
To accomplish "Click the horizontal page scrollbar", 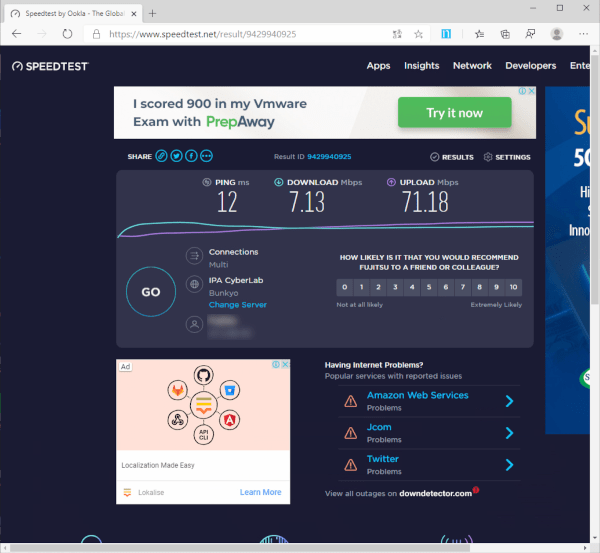I will click(240, 548).
